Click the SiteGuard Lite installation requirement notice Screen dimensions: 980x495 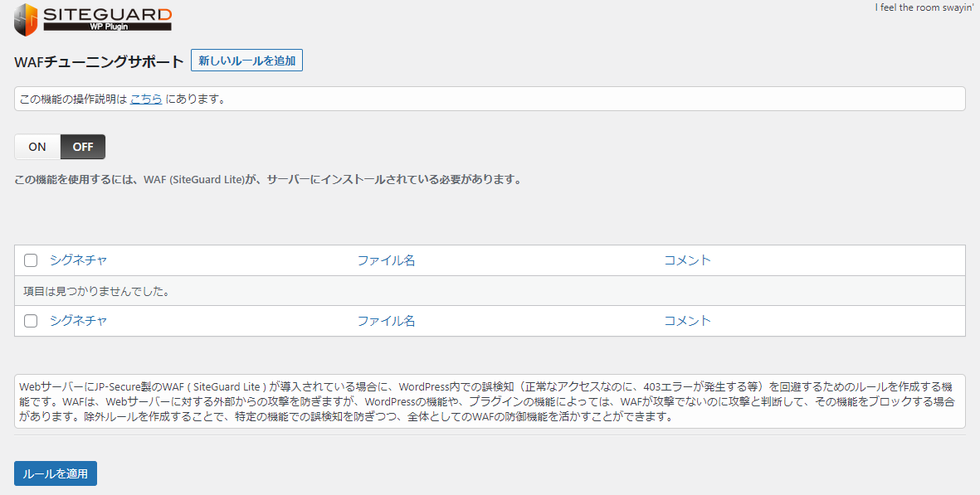(x=268, y=180)
